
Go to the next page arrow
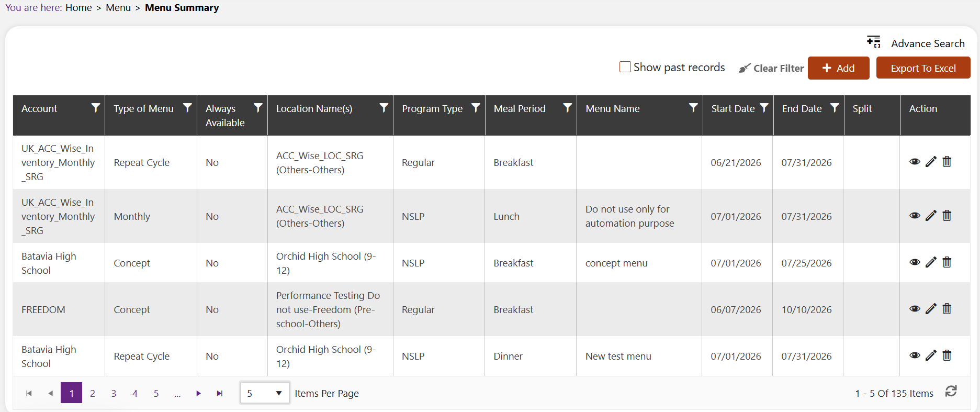[198, 393]
